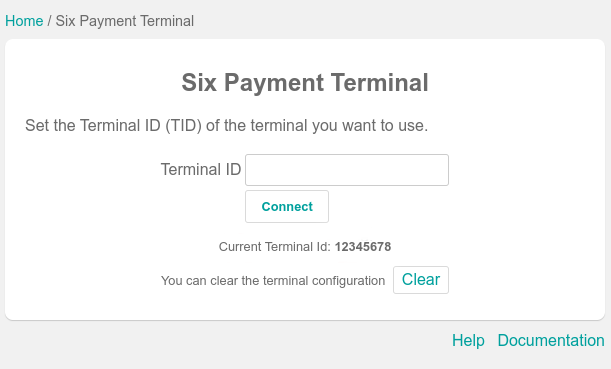Click the word Six in the main heading
The height and width of the screenshot is (369, 611).
199,83
